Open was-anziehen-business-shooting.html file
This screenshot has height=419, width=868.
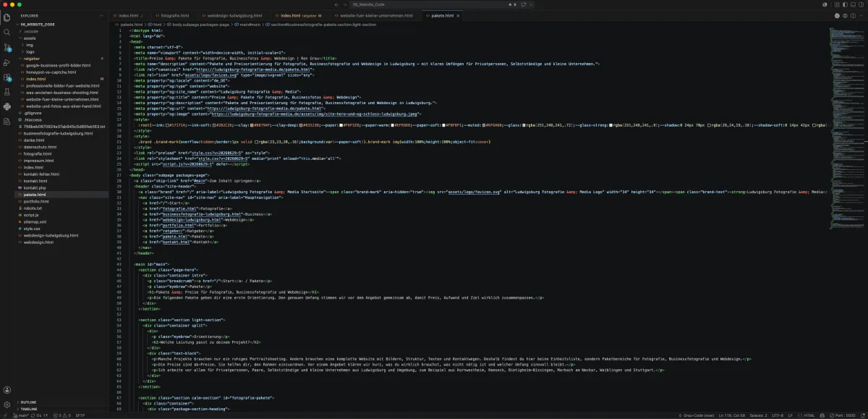click(62, 92)
